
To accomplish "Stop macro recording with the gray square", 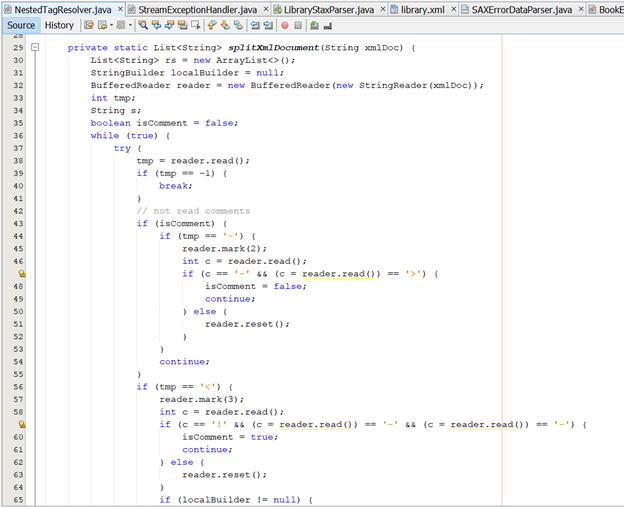I will click(x=298, y=25).
